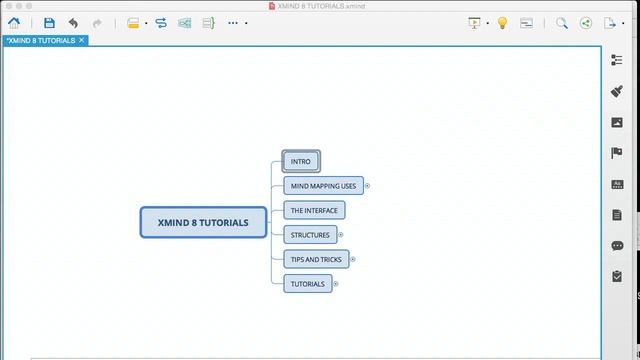
Task: Add a boundary around topics
Action: click(184, 23)
